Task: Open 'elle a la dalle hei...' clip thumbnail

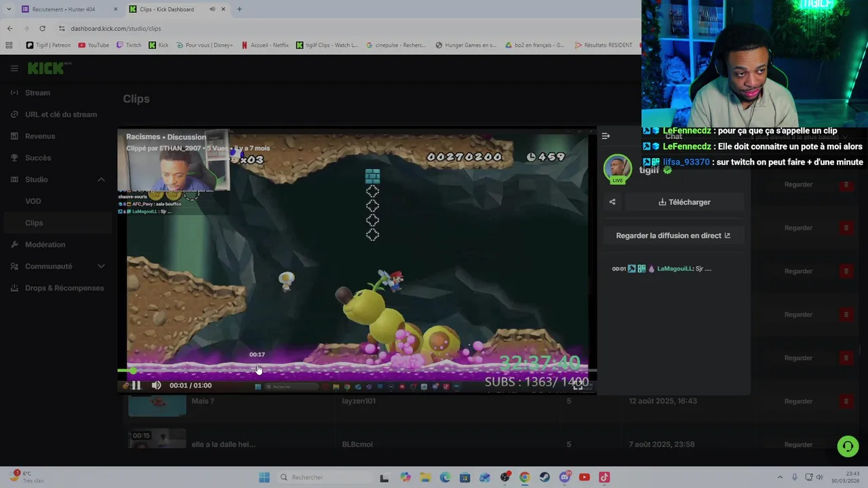Action: tap(157, 439)
